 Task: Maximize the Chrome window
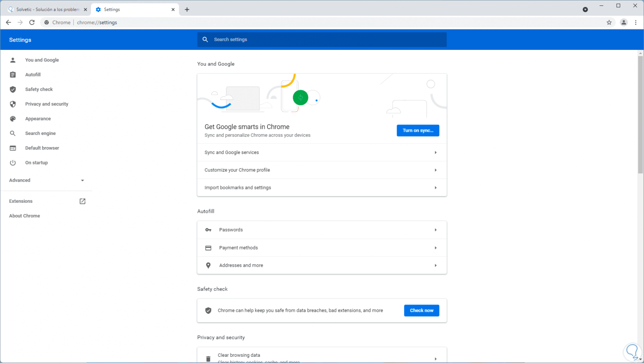click(x=618, y=5)
